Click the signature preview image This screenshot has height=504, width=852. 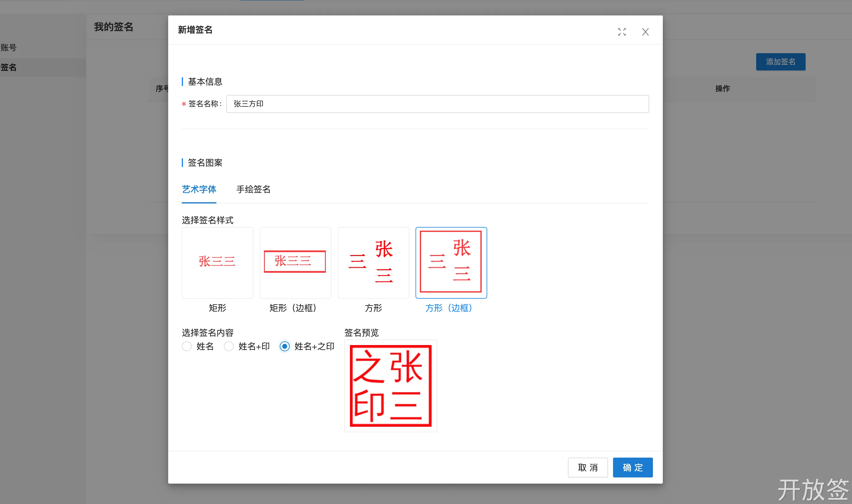(x=390, y=386)
